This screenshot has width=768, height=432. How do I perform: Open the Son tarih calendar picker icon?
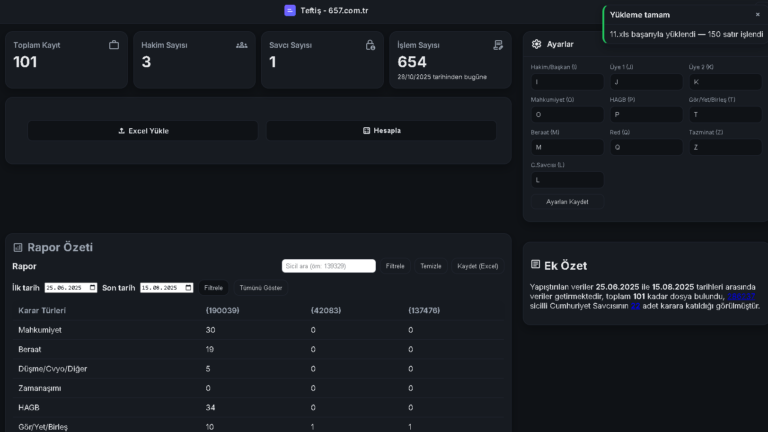188,288
